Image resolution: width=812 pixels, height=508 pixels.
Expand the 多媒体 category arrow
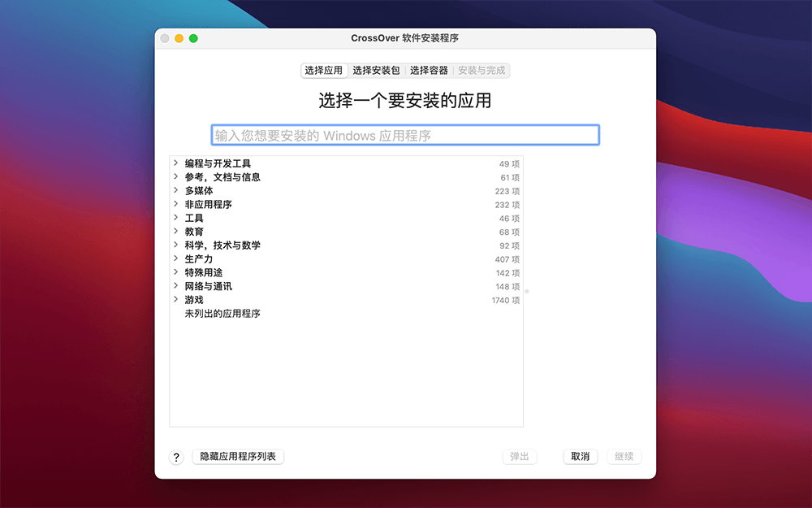pyautogui.click(x=175, y=190)
